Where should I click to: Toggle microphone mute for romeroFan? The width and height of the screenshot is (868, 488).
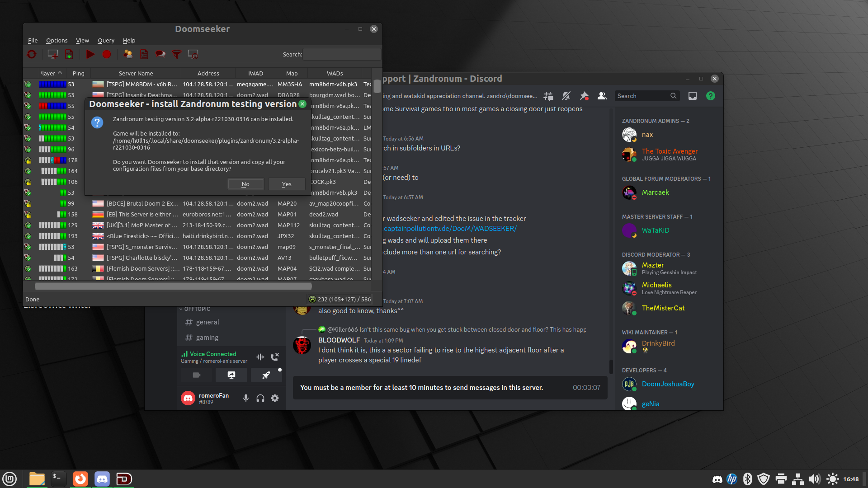[x=246, y=398]
